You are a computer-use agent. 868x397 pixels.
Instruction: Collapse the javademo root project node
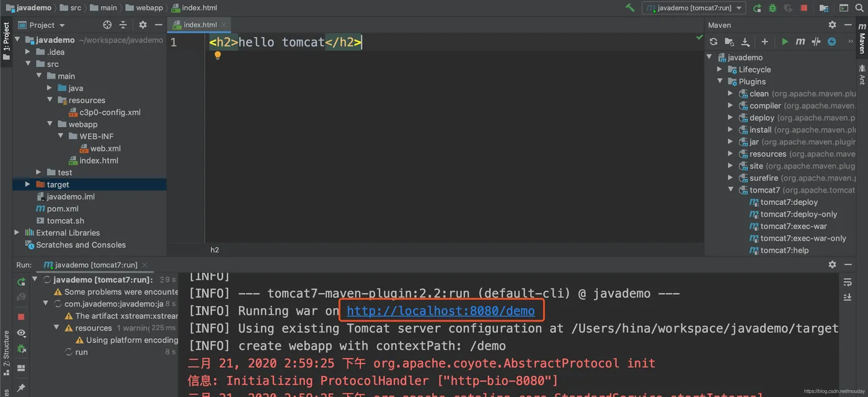[17, 40]
